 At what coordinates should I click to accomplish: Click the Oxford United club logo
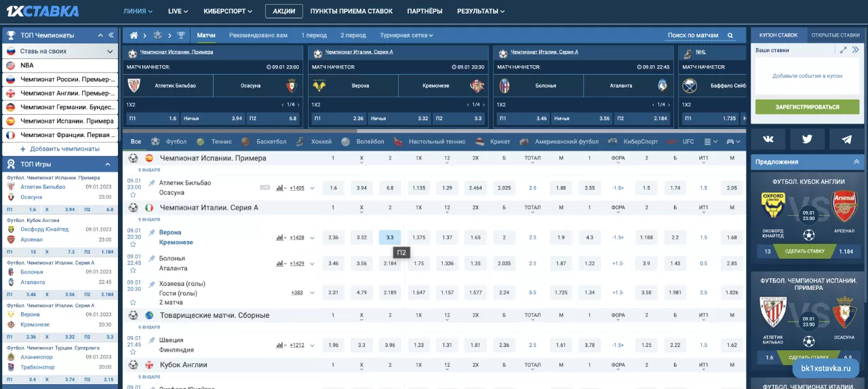coord(773,204)
